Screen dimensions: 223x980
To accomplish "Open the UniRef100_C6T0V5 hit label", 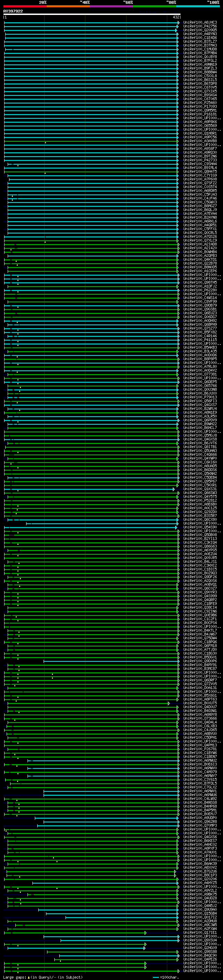I will pos(200,88).
